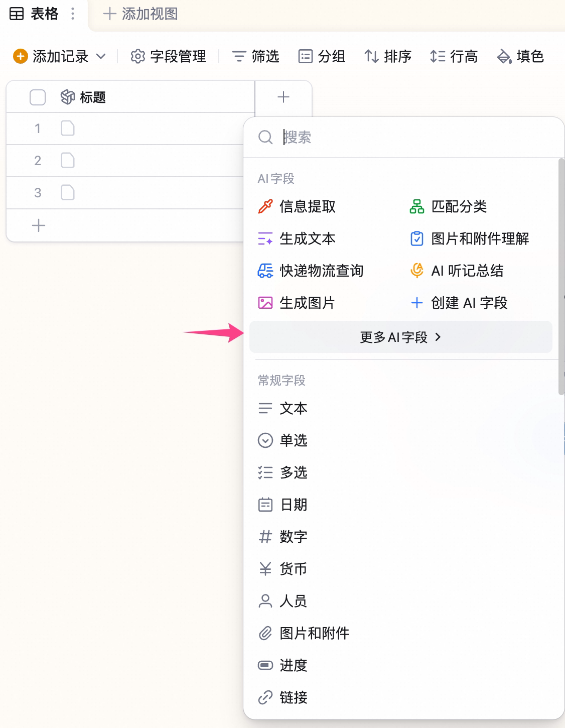Choose the 匹配分类 AI field

448,206
